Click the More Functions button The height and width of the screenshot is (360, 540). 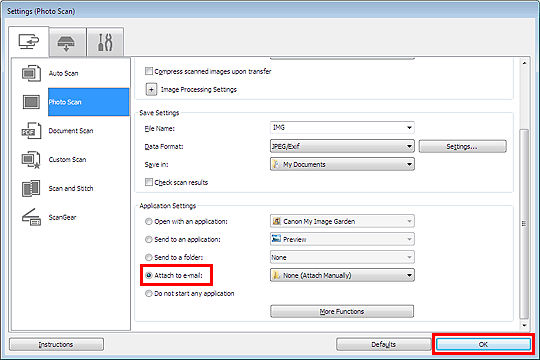point(342,311)
